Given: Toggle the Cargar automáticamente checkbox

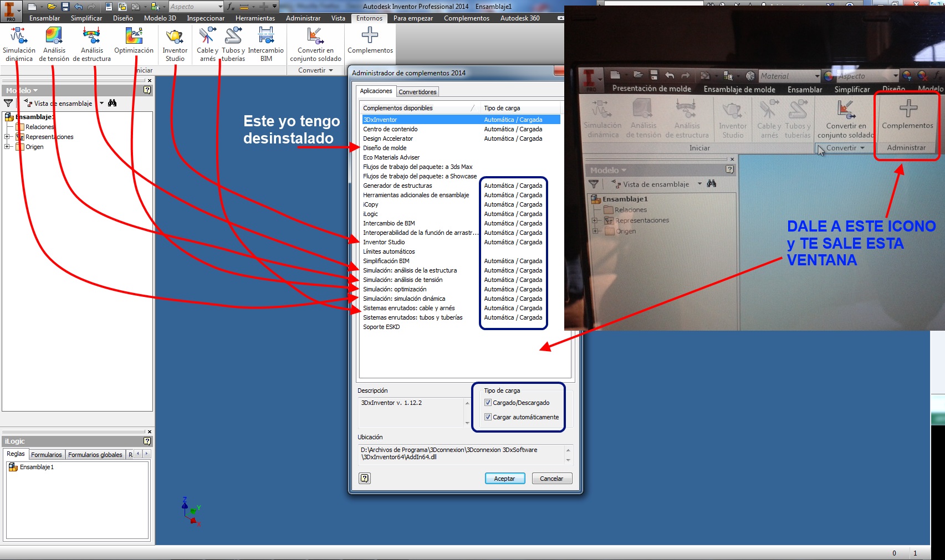Looking at the screenshot, I should click(488, 417).
